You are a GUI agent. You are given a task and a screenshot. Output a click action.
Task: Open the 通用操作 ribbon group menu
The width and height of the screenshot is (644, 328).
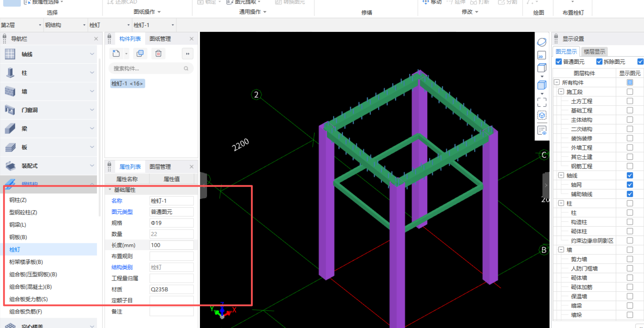coord(253,12)
